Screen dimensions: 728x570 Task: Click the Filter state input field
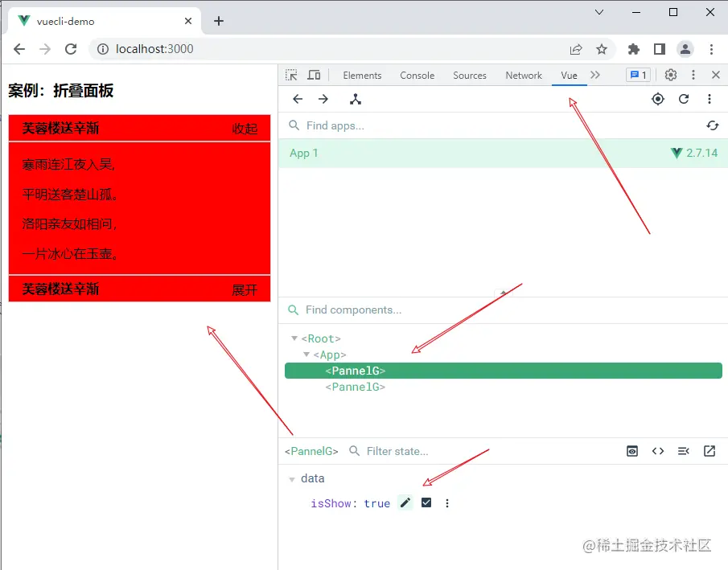[x=483, y=451]
